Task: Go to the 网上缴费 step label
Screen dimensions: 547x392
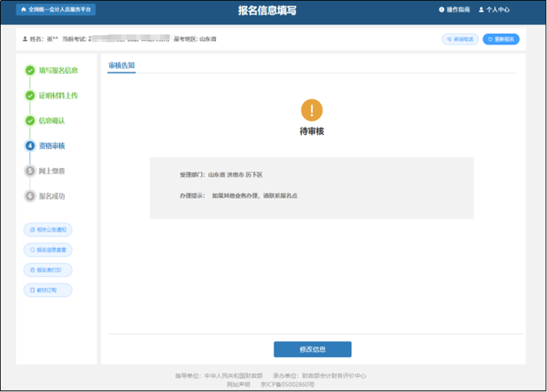Action: pyautogui.click(x=52, y=171)
